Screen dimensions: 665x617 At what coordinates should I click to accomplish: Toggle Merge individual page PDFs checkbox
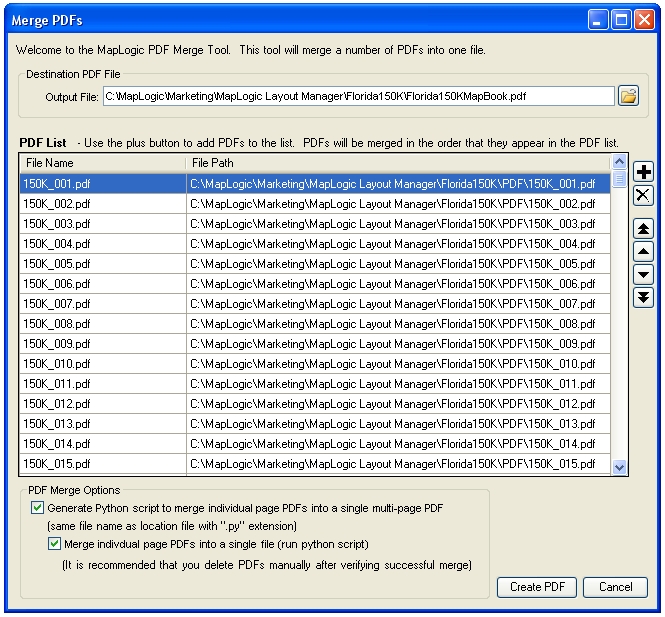point(54,544)
